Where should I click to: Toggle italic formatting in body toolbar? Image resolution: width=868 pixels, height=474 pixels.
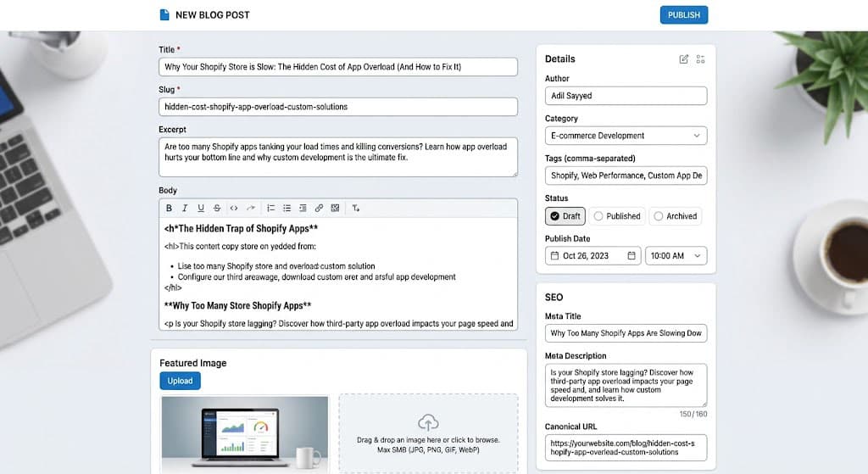point(185,209)
